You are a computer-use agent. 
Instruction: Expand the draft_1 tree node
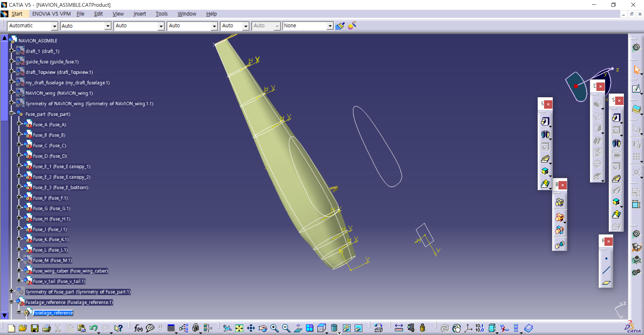11,51
